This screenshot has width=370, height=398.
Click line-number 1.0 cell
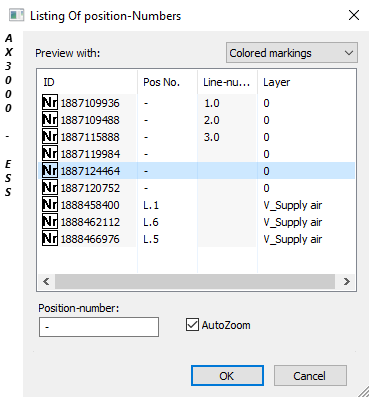[212, 103]
